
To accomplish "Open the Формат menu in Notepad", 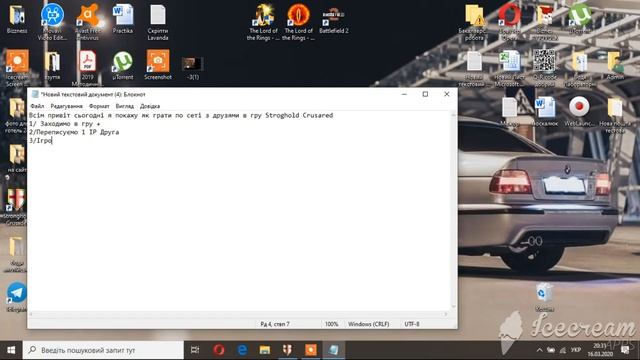I will coord(99,106).
